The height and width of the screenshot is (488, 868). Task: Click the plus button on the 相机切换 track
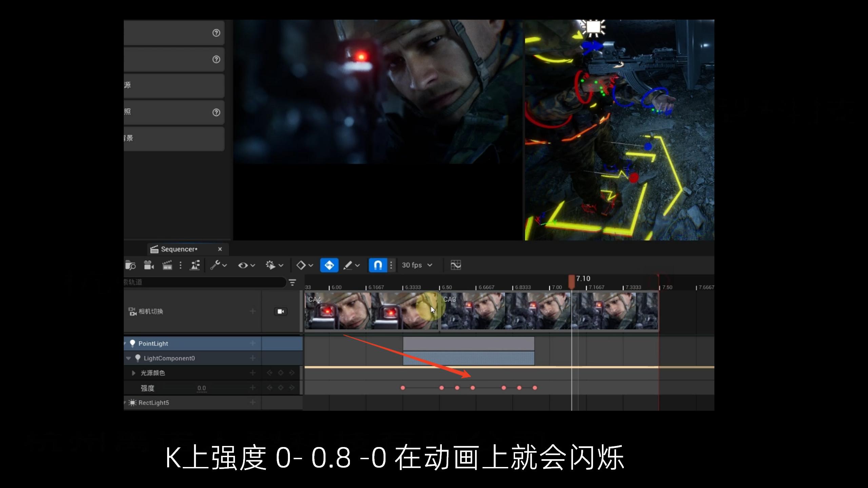(x=253, y=311)
